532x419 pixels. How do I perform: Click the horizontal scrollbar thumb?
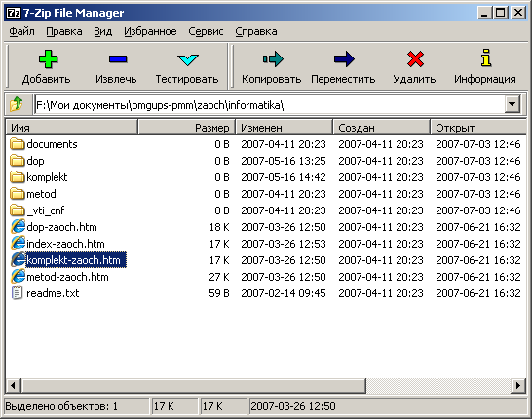coord(193,386)
